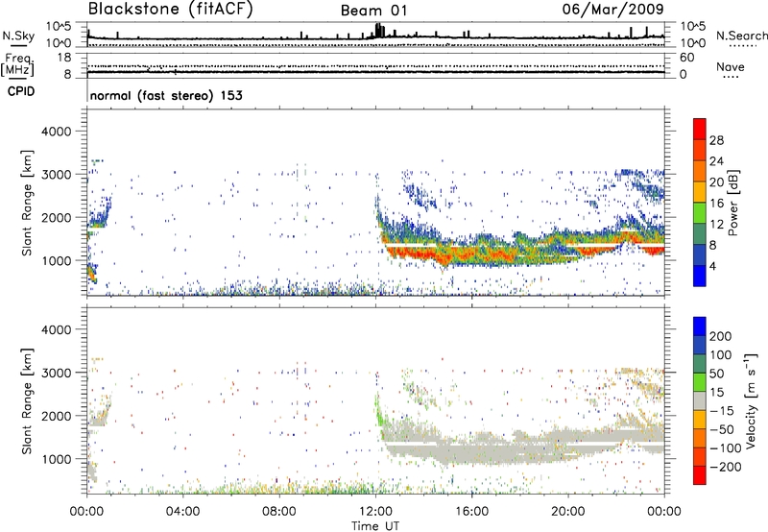The image size is (768, 532).
Task: Click the "3000" tick on the power panel axis
Action: tap(57, 175)
